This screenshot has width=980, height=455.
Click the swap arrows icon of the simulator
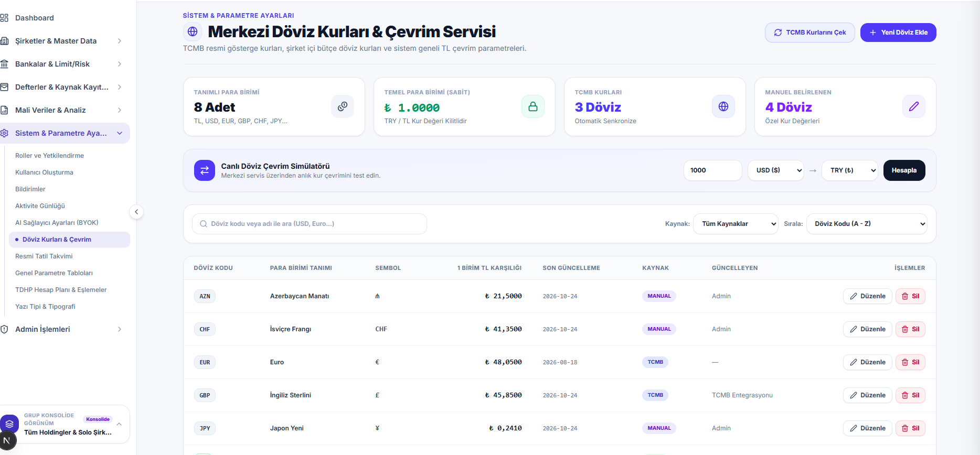point(205,170)
